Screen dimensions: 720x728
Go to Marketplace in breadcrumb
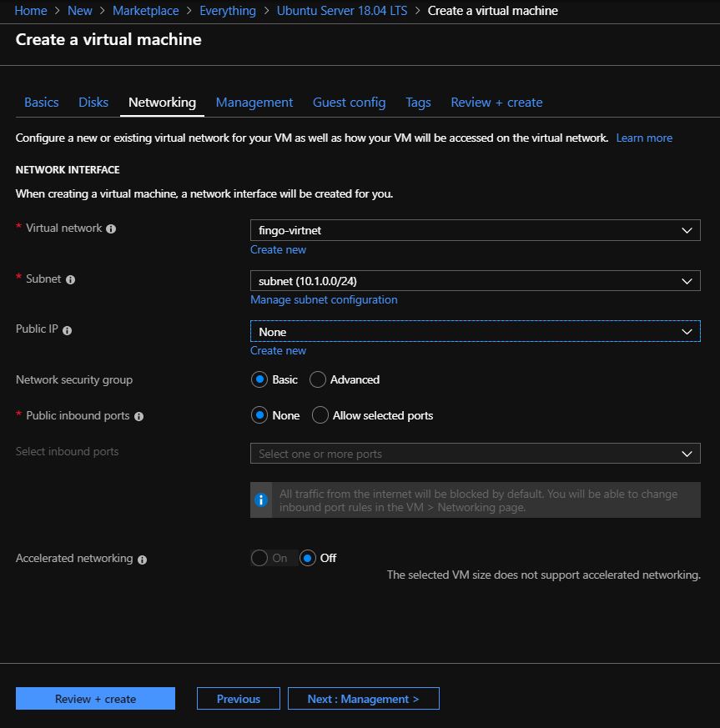coord(145,11)
